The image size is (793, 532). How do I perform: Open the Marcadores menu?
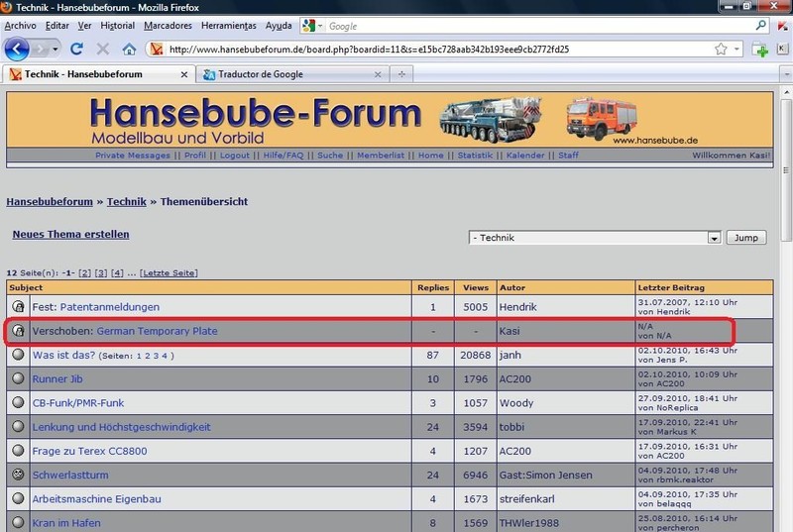pyautogui.click(x=168, y=25)
